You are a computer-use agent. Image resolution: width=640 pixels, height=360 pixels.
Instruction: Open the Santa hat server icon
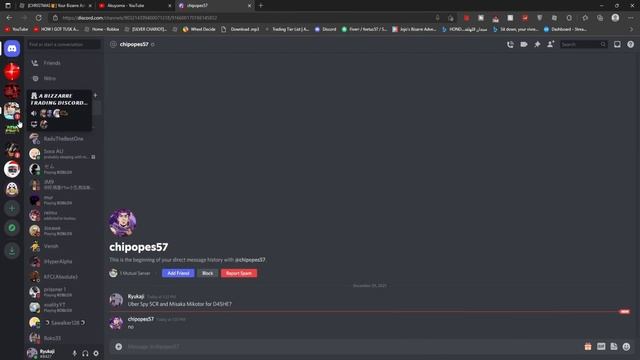pyautogui.click(x=12, y=169)
